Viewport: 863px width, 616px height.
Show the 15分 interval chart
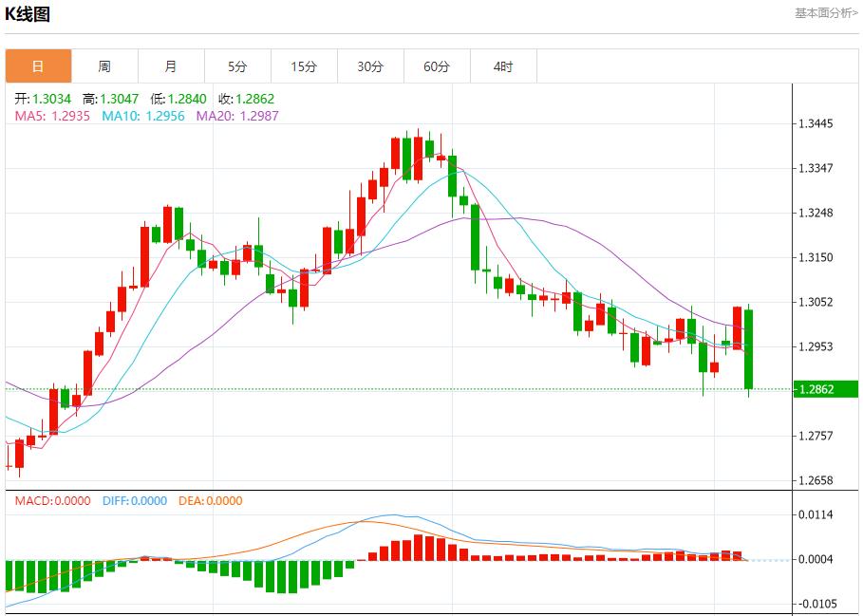pyautogui.click(x=304, y=66)
